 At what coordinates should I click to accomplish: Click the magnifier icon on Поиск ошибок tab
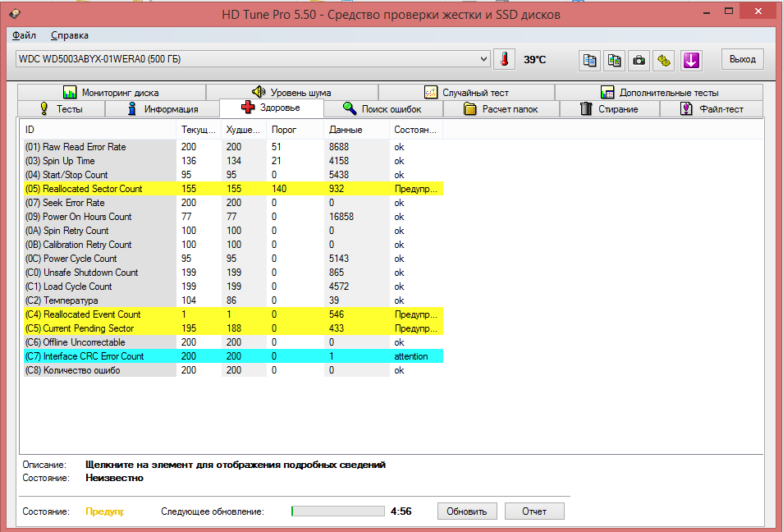pyautogui.click(x=350, y=108)
